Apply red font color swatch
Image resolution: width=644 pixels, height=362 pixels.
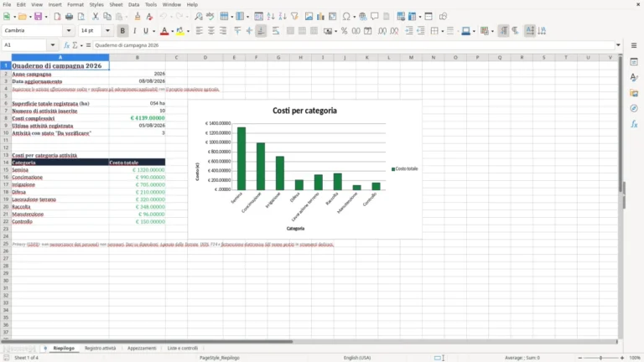(x=164, y=31)
